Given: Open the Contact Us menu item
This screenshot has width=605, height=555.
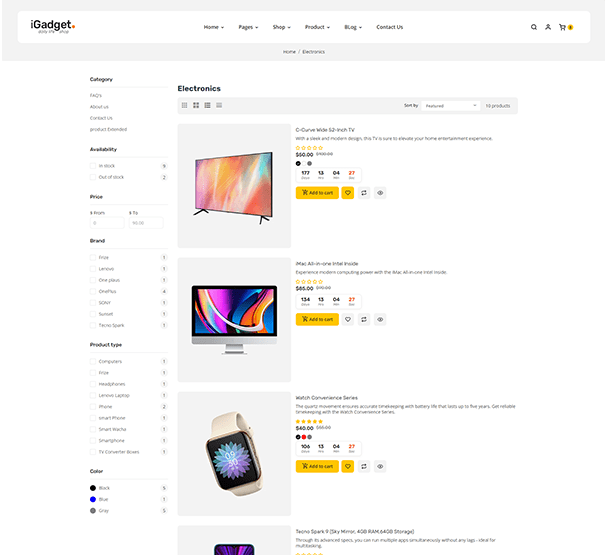Looking at the screenshot, I should click(390, 27).
